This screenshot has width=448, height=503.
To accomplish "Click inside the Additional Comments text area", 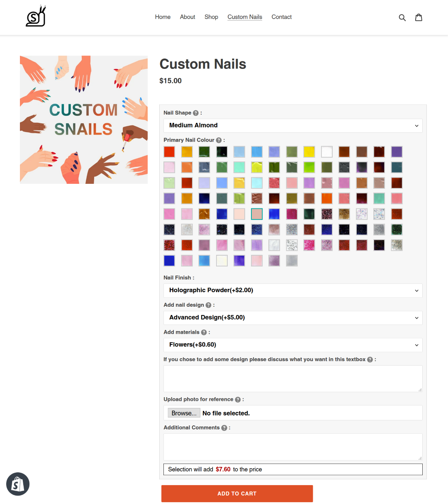I will point(293,447).
